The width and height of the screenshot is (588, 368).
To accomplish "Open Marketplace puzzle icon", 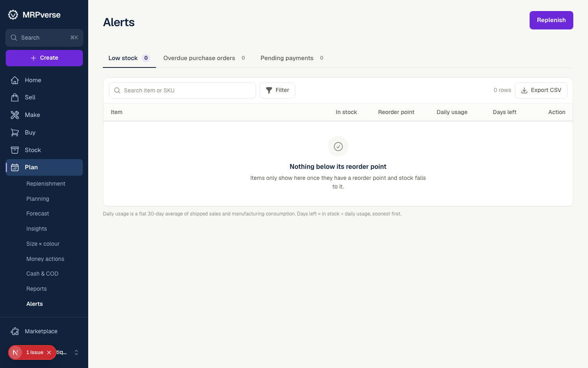I will tap(15, 331).
